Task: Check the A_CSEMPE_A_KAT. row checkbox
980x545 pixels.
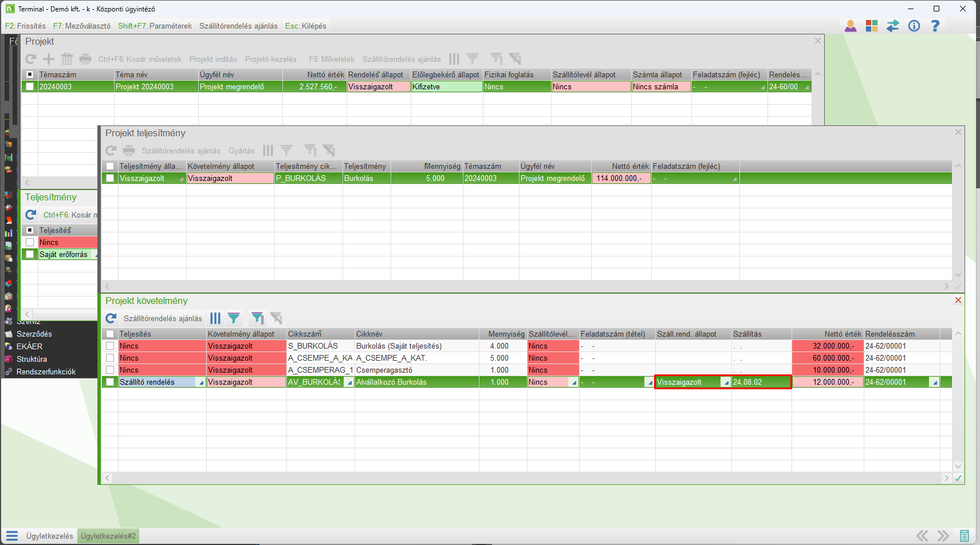Action: point(110,358)
